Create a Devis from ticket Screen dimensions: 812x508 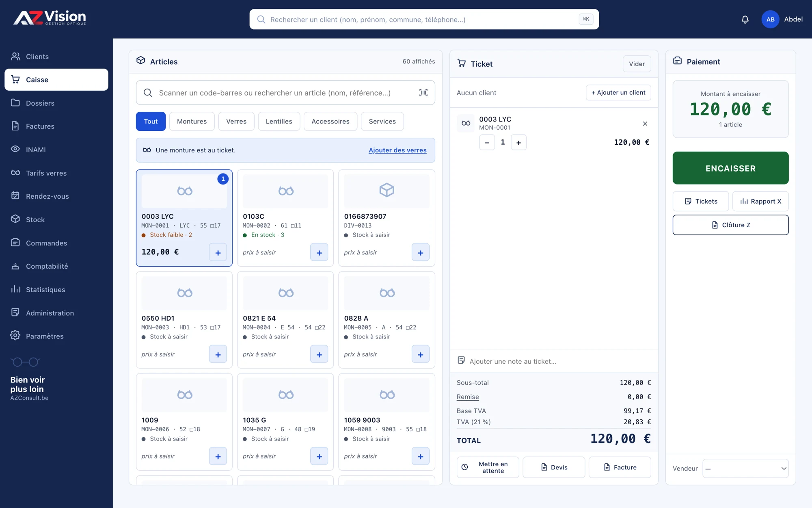point(554,467)
